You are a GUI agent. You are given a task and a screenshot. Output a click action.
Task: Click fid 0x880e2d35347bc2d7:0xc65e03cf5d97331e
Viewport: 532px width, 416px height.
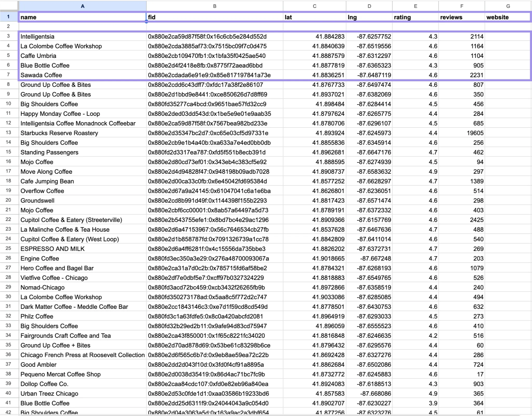(215, 133)
